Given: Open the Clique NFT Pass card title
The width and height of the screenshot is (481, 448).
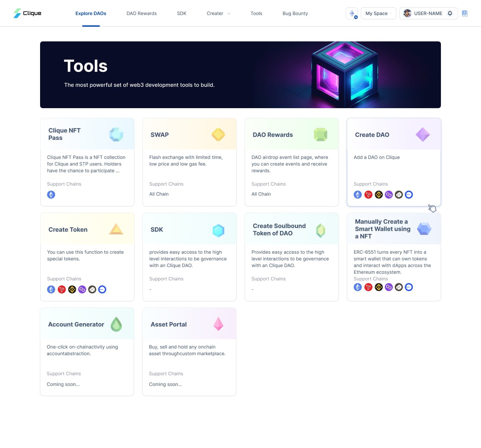Looking at the screenshot, I should (64, 134).
